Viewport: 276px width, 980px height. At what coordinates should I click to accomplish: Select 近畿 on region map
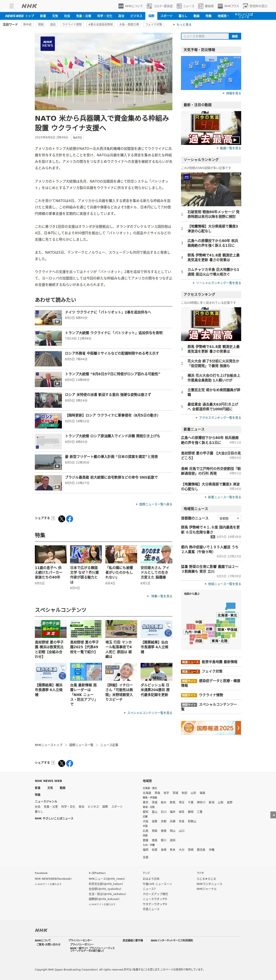[x=209, y=629]
